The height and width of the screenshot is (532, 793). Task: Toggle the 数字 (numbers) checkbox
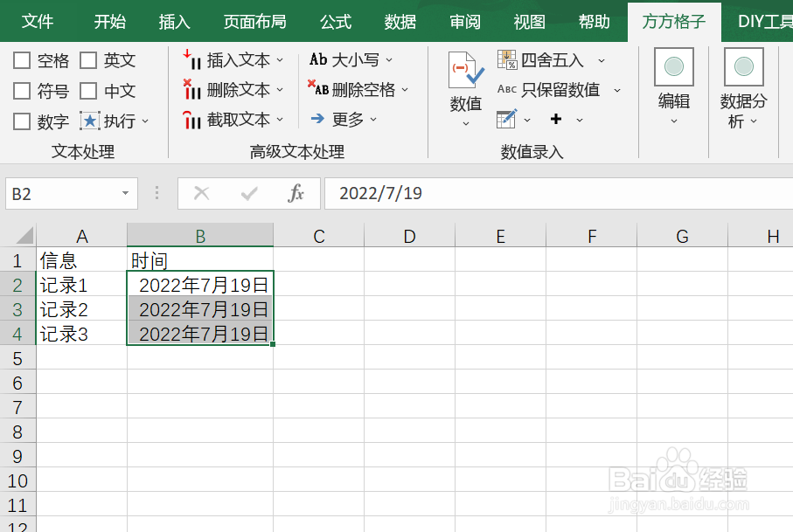22,121
